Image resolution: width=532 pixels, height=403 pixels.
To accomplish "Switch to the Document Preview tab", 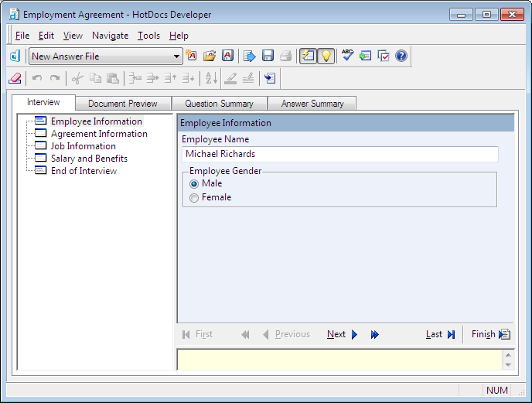I will click(x=123, y=104).
